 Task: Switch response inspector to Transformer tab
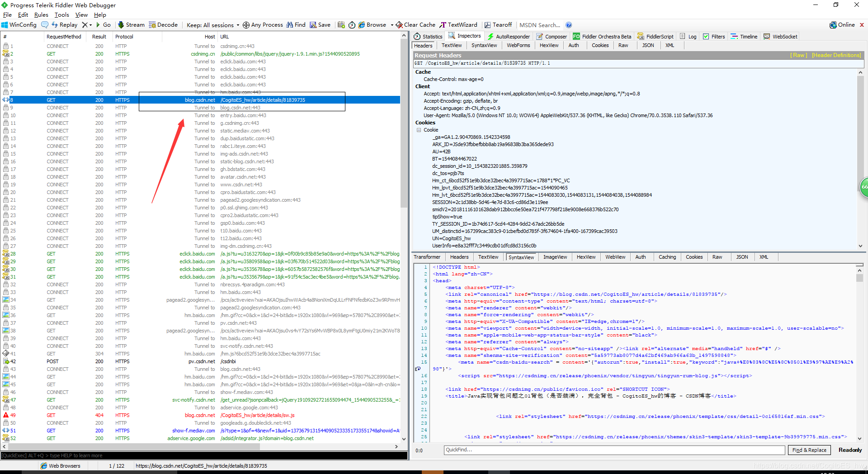[427, 257]
